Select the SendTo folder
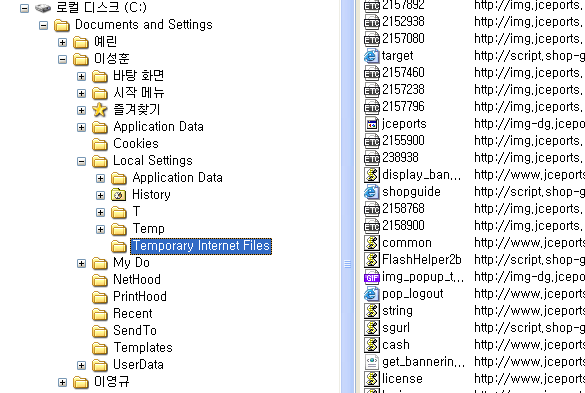 tap(135, 331)
